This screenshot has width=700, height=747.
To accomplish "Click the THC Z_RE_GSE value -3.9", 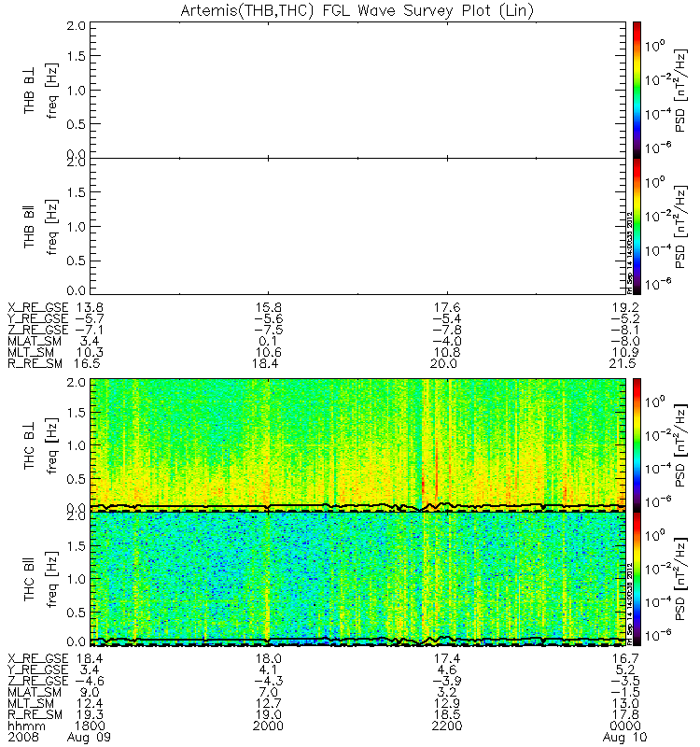I will (x=447, y=682).
